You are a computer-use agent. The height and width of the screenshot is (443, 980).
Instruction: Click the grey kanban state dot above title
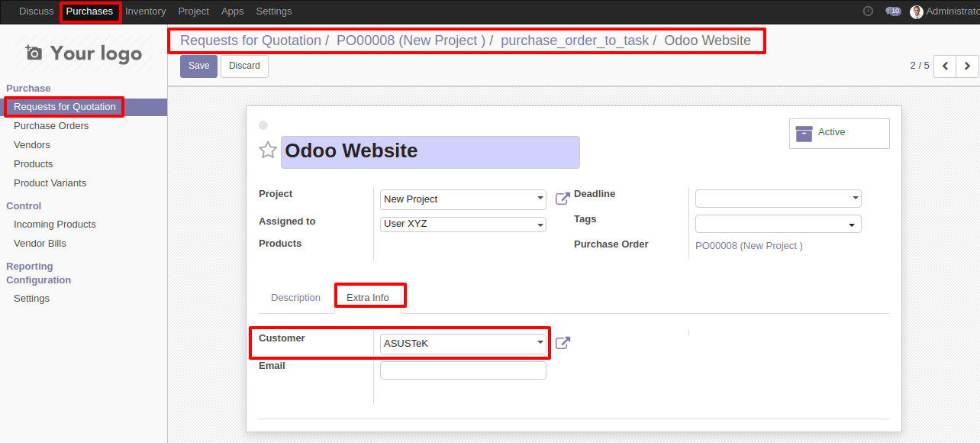[x=263, y=125]
